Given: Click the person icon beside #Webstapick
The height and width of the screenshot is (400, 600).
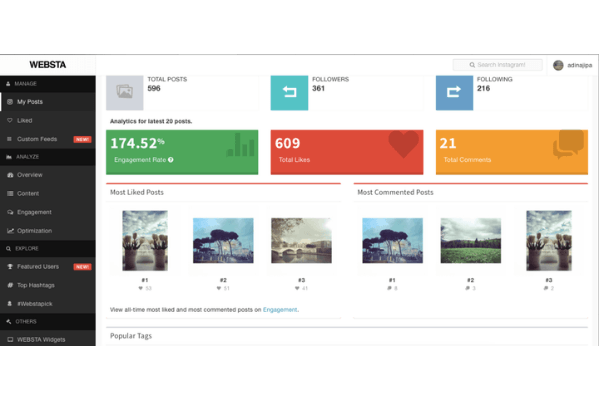Looking at the screenshot, I should (10, 304).
